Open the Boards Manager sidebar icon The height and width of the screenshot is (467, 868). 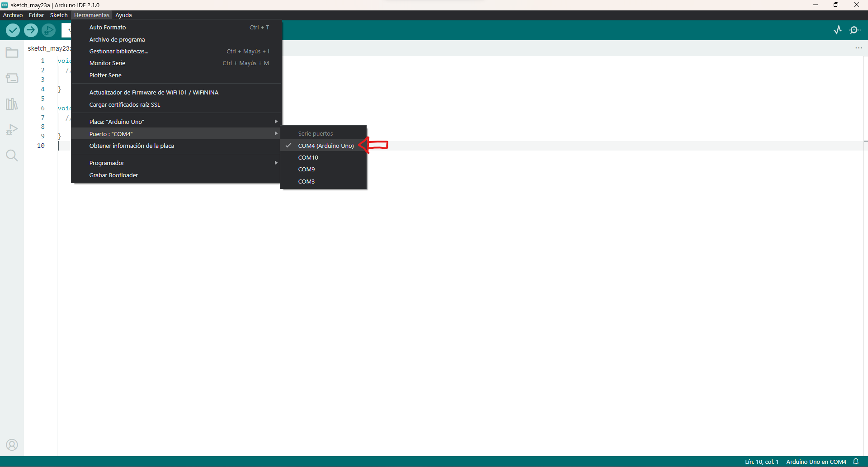click(x=12, y=79)
